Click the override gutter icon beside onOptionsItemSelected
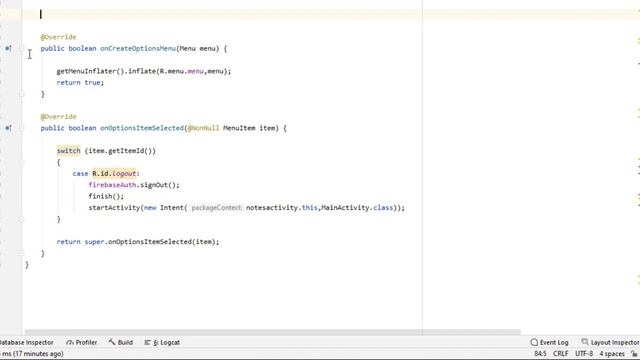This screenshot has width=640, height=360. coord(8,128)
